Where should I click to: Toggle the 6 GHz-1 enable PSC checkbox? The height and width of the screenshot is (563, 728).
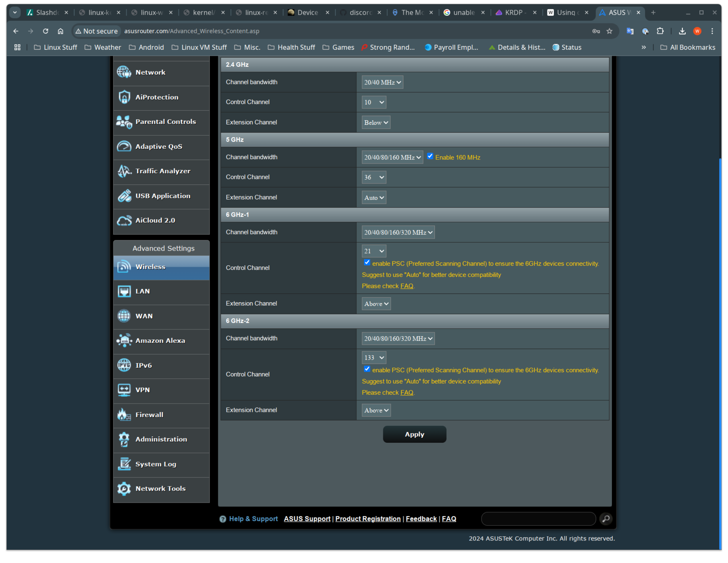(x=367, y=262)
